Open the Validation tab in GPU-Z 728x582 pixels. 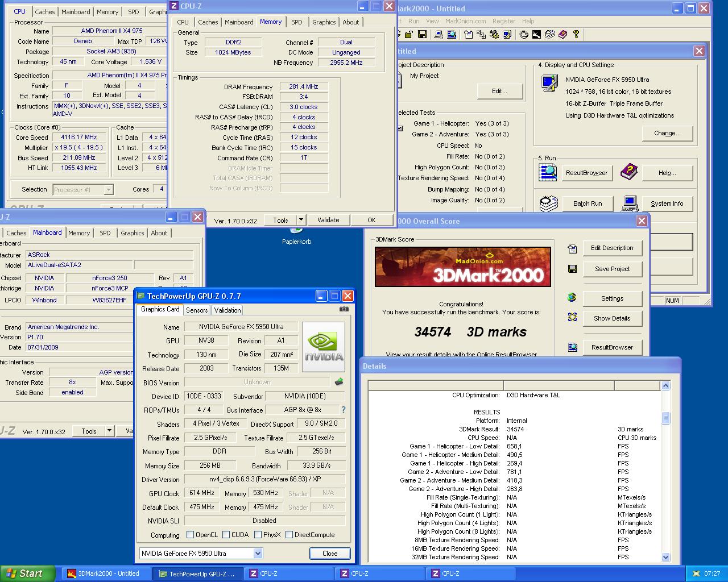[x=227, y=310]
